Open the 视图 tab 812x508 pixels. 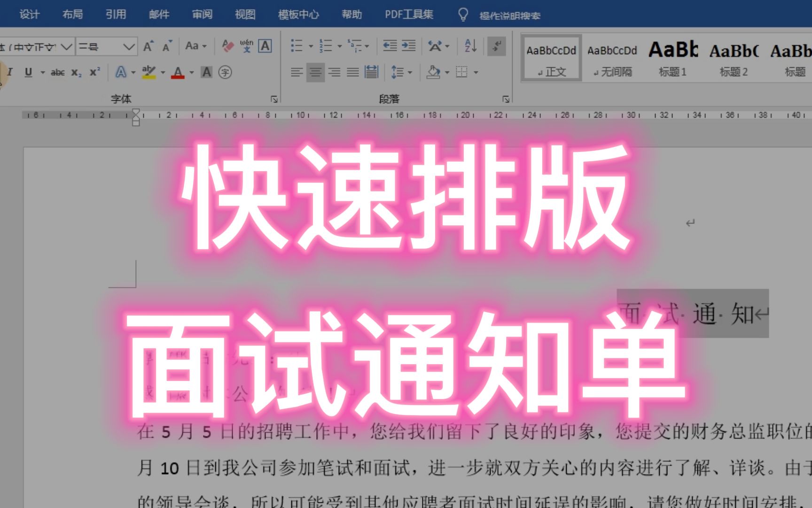[245, 15]
